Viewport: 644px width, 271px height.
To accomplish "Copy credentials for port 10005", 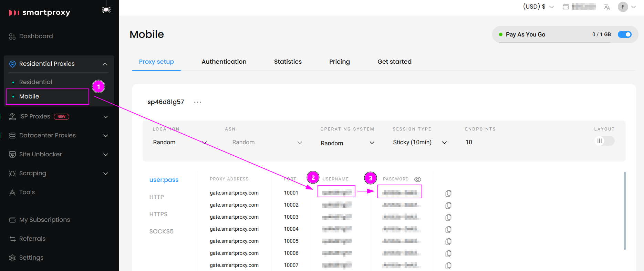I will coord(448,242).
